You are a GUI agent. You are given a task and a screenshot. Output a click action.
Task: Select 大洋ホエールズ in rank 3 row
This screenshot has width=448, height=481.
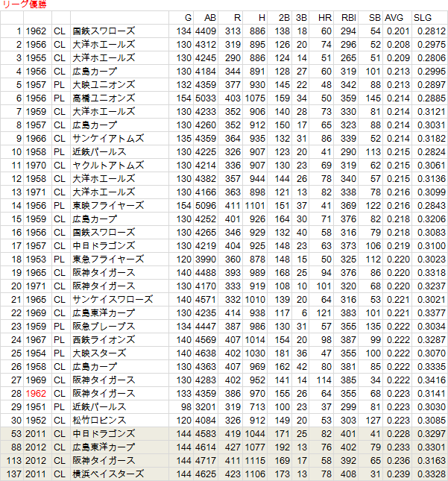pyautogui.click(x=104, y=58)
